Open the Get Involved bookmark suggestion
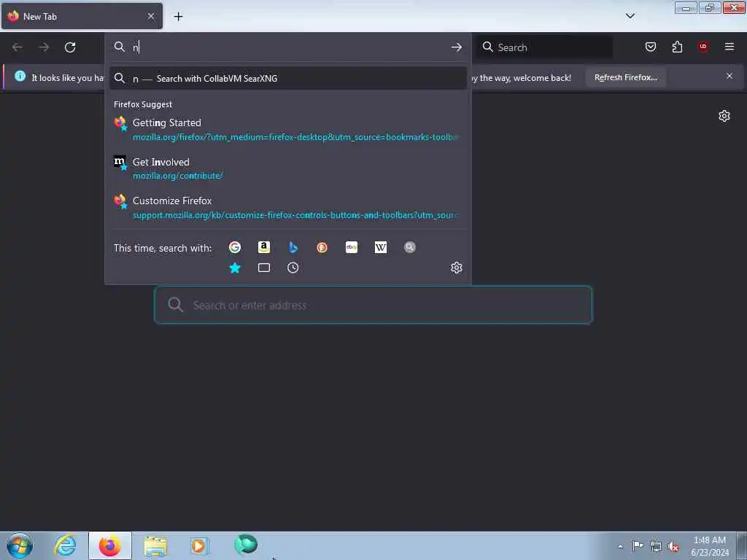 287,168
